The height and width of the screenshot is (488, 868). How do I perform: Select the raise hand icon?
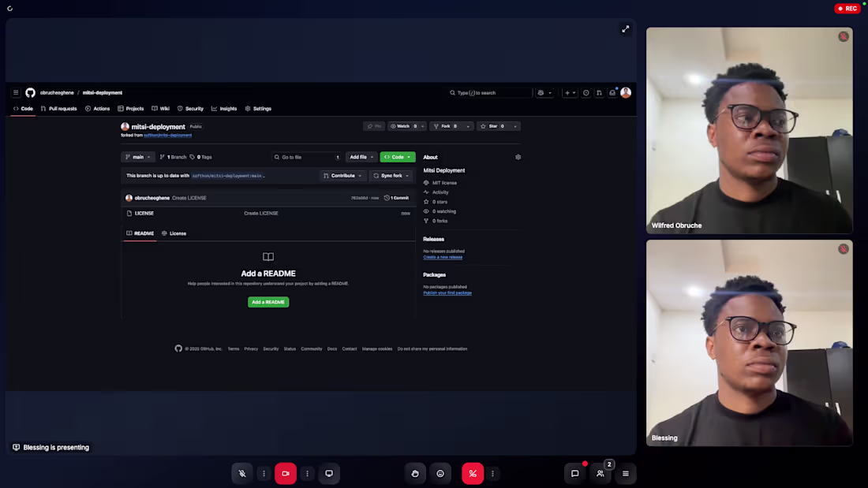415,473
